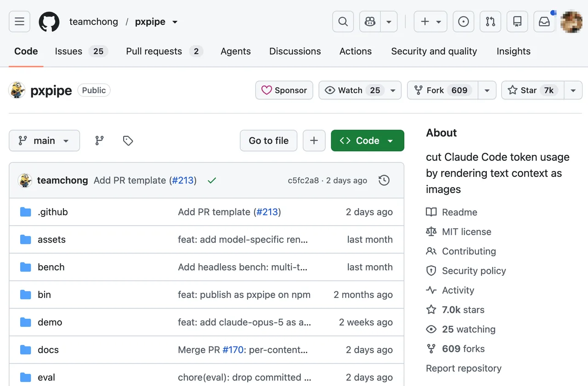Click the Go to file button

[269, 141]
